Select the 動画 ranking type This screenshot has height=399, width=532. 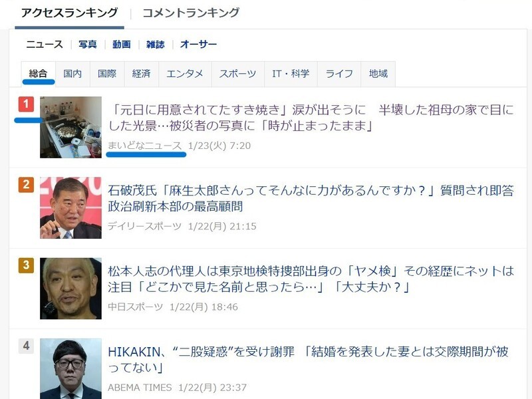point(122,44)
